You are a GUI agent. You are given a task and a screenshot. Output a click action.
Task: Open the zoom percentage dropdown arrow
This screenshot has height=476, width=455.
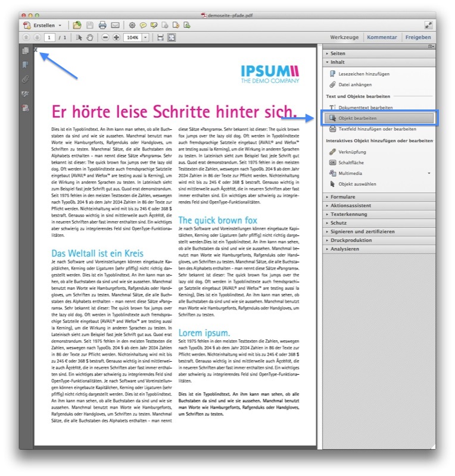(145, 37)
